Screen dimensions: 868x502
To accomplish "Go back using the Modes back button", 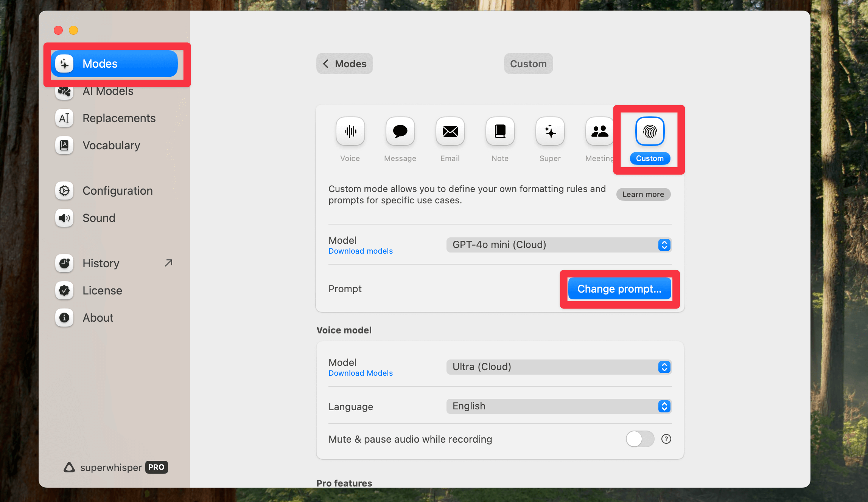I will click(x=344, y=64).
